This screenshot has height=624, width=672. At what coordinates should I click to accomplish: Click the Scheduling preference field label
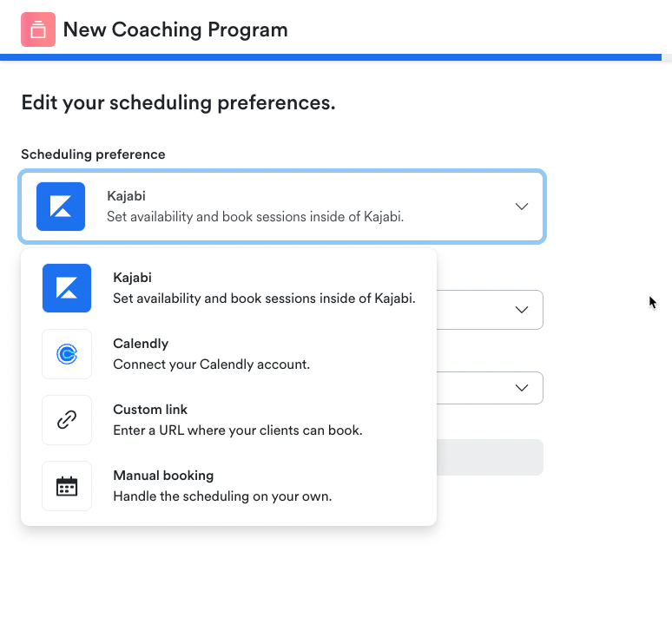coord(93,154)
